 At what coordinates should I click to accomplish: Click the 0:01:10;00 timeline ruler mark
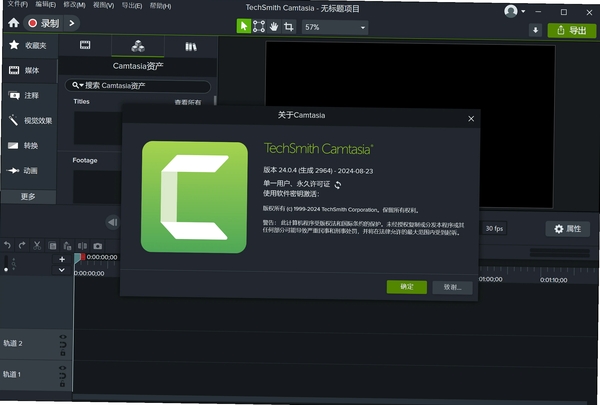[x=553, y=280]
